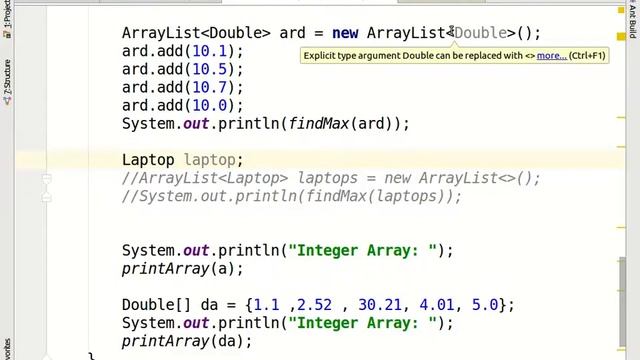Open the 1: Project tool window tab

pos(7,18)
